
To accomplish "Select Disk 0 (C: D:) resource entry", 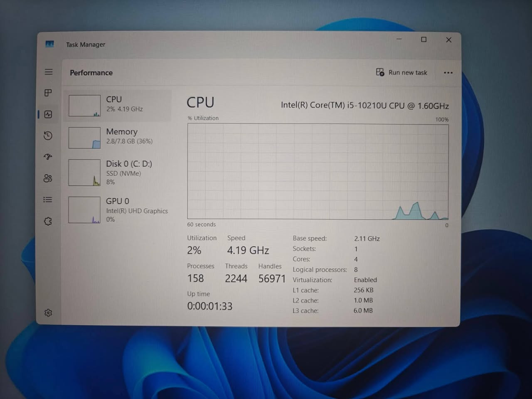I will point(118,172).
